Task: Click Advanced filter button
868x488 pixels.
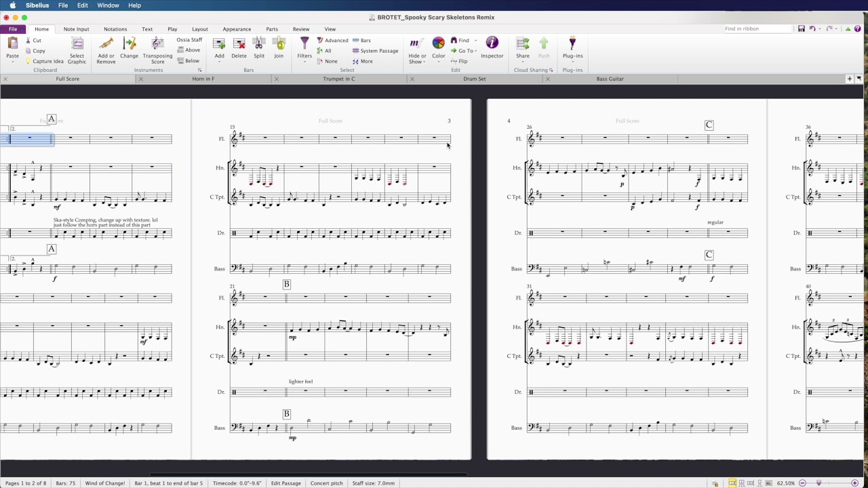Action: tap(332, 41)
